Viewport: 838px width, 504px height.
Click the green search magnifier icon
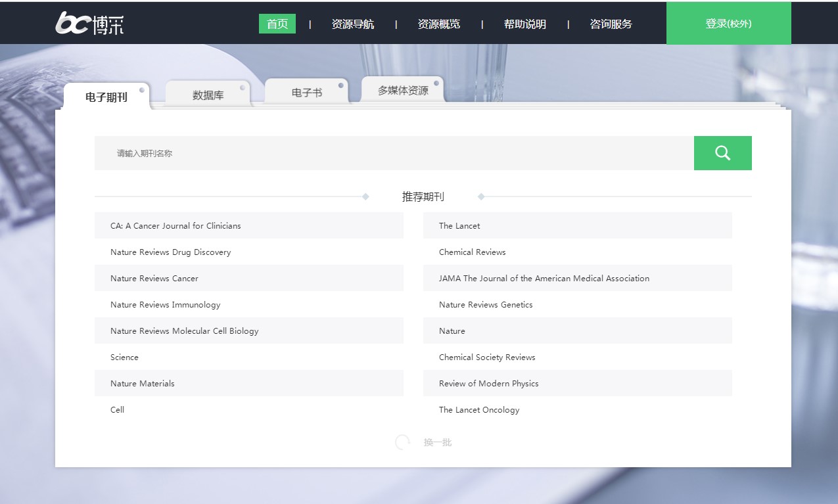click(722, 153)
